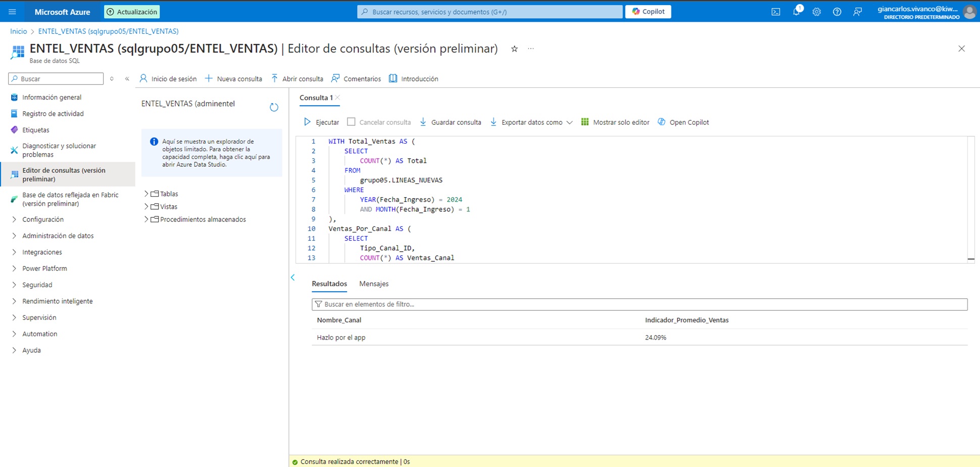Click the Nueva consulta button
980x467 pixels.
point(233,79)
